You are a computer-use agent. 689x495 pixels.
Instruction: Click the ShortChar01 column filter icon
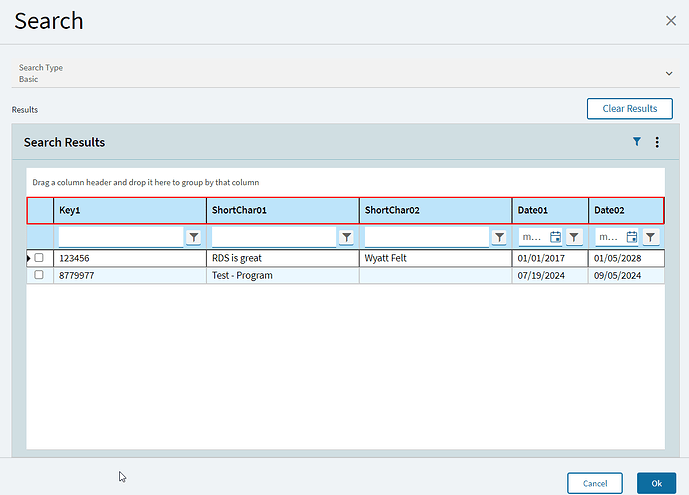click(x=346, y=237)
